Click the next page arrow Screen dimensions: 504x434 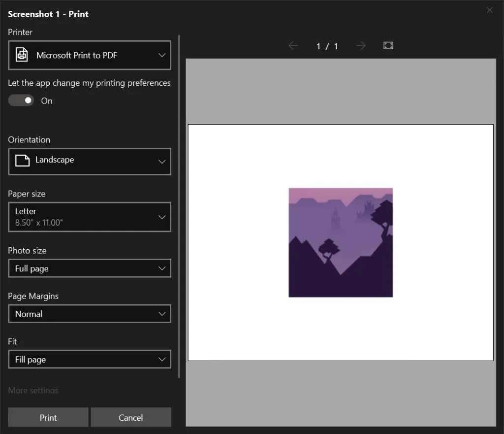[361, 45]
